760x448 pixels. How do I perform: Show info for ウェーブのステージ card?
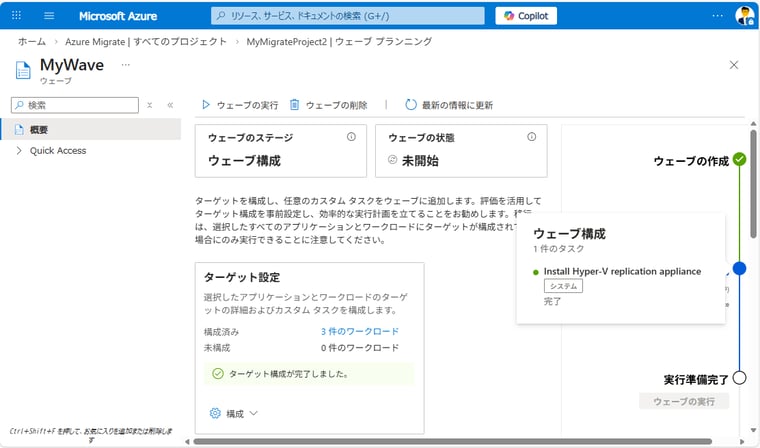point(351,137)
